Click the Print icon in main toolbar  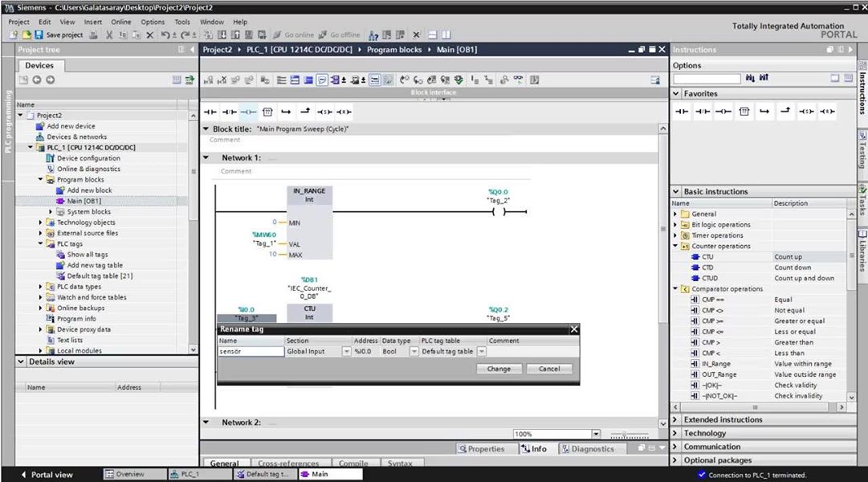coord(94,35)
